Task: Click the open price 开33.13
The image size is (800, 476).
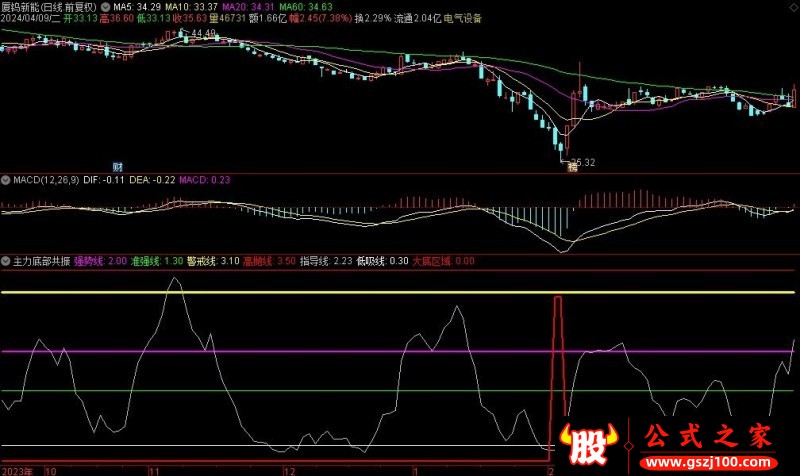Action: pyautogui.click(x=80, y=18)
